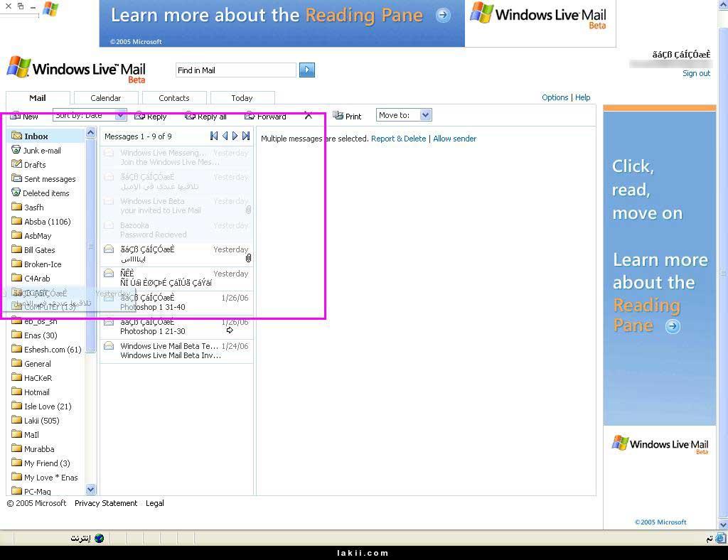Open the PC-Mag folder
Viewport: 728px width, 560px height.
(31, 491)
